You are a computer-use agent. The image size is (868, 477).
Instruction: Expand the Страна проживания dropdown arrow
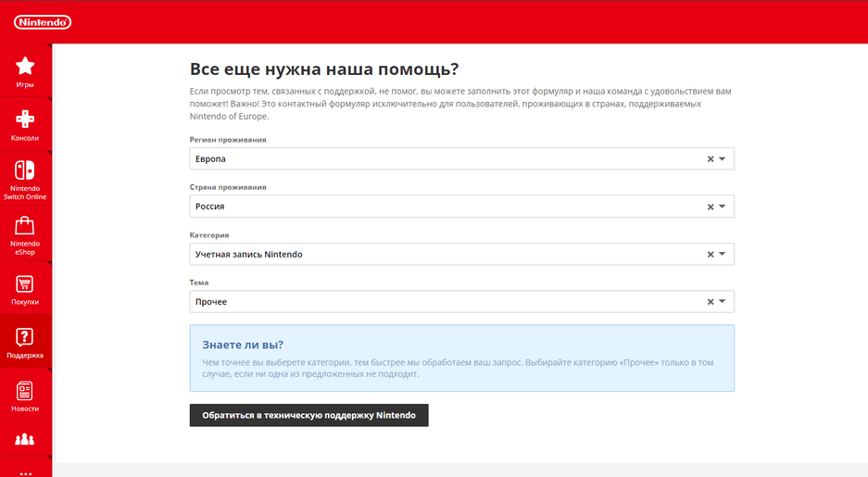[723, 207]
